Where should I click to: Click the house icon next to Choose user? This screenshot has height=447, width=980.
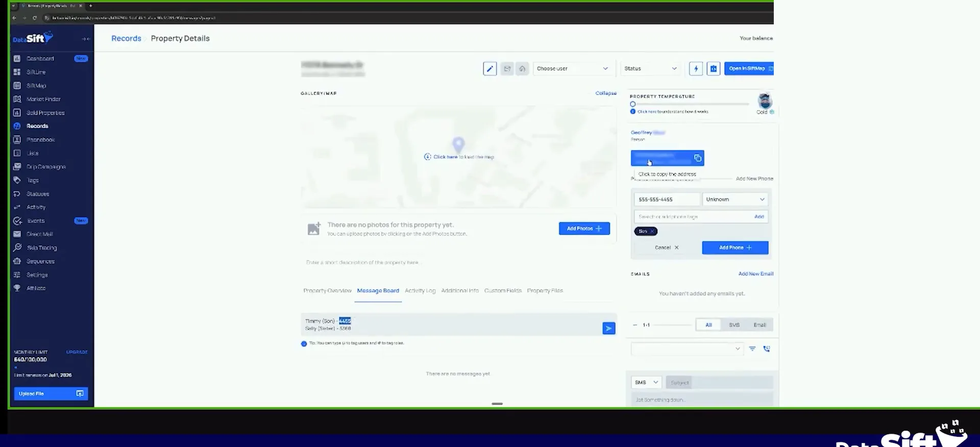tap(522, 68)
